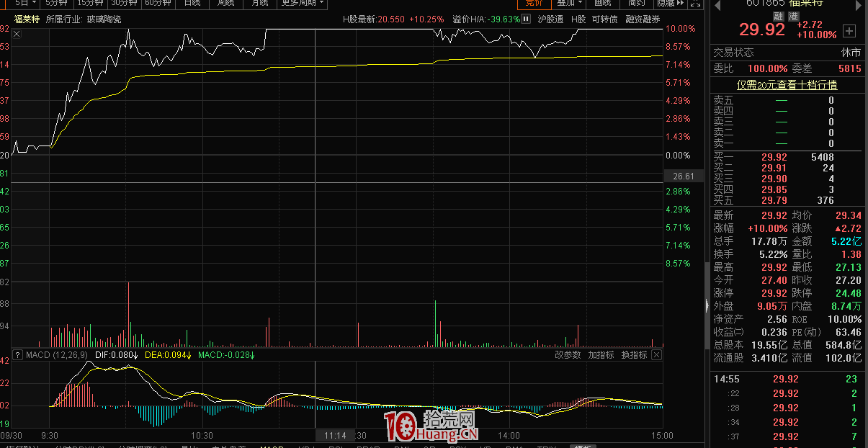
Task: Hide panel using 隐藏 button
Action: 670,3
